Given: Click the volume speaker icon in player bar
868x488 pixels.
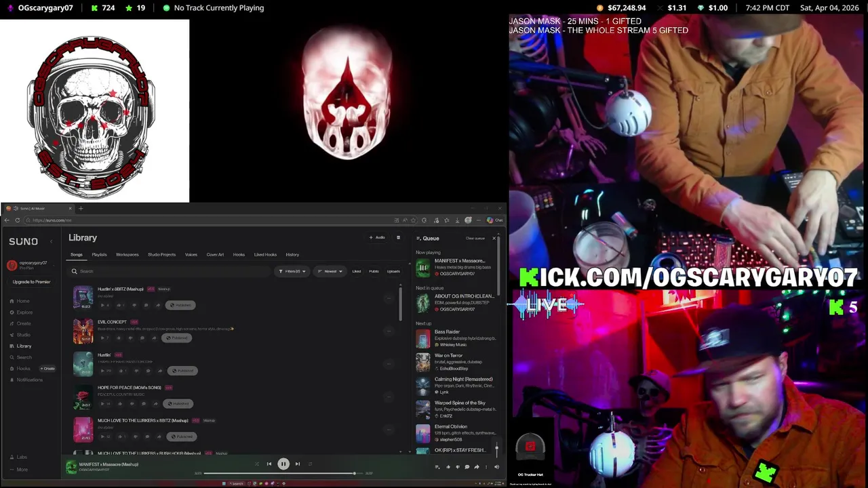Looking at the screenshot, I should (496, 467).
